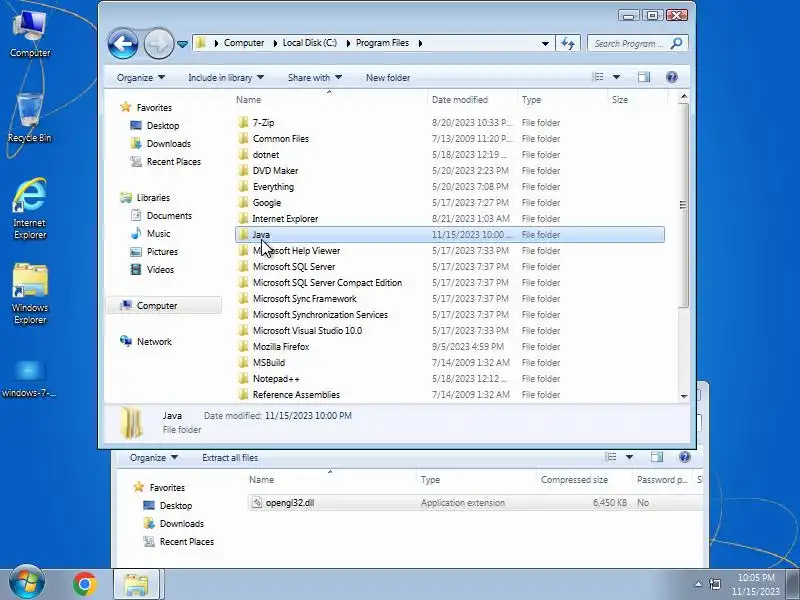800x600 pixels.
Task: Select the Google folder
Action: point(266,203)
